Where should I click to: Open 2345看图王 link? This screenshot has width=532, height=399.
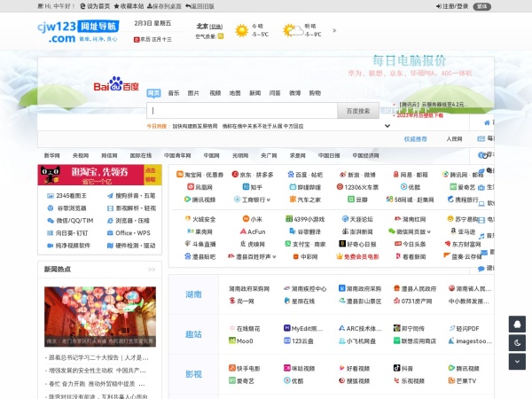click(66, 196)
